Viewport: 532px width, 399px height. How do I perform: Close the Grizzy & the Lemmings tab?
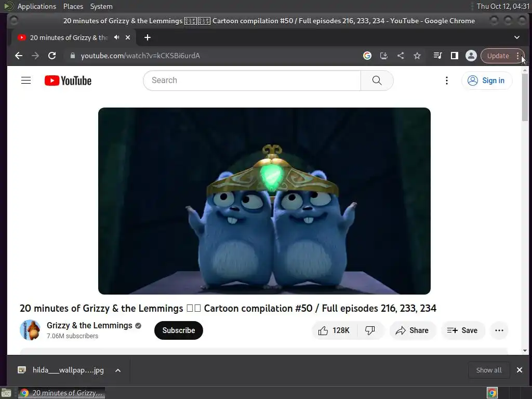(x=128, y=37)
